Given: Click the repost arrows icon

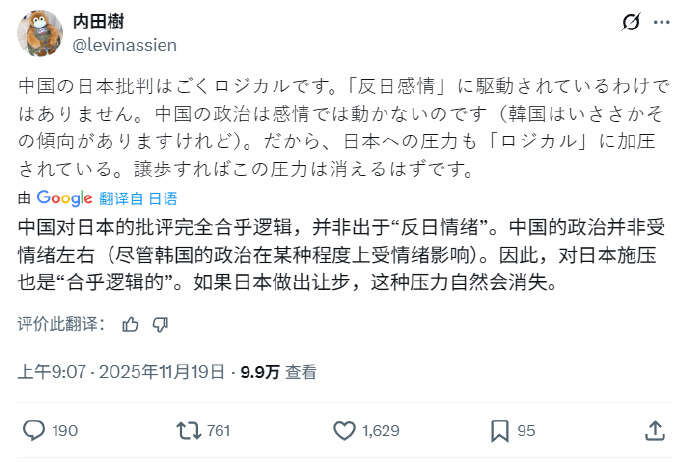Looking at the screenshot, I should pos(187,431).
